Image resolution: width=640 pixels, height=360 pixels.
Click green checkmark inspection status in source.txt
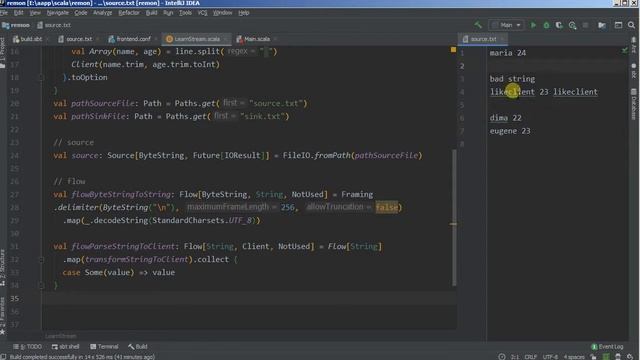[x=624, y=50]
